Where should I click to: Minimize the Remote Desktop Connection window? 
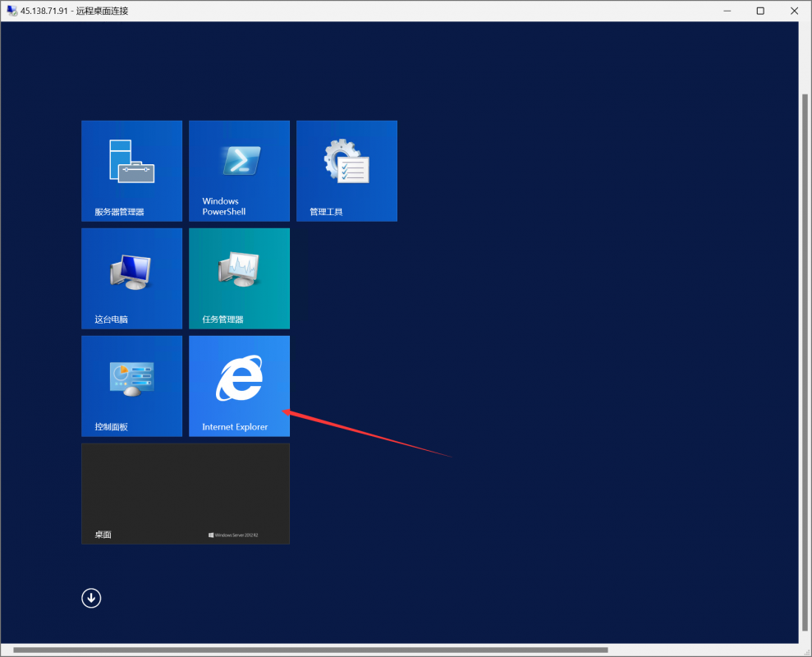pos(727,11)
